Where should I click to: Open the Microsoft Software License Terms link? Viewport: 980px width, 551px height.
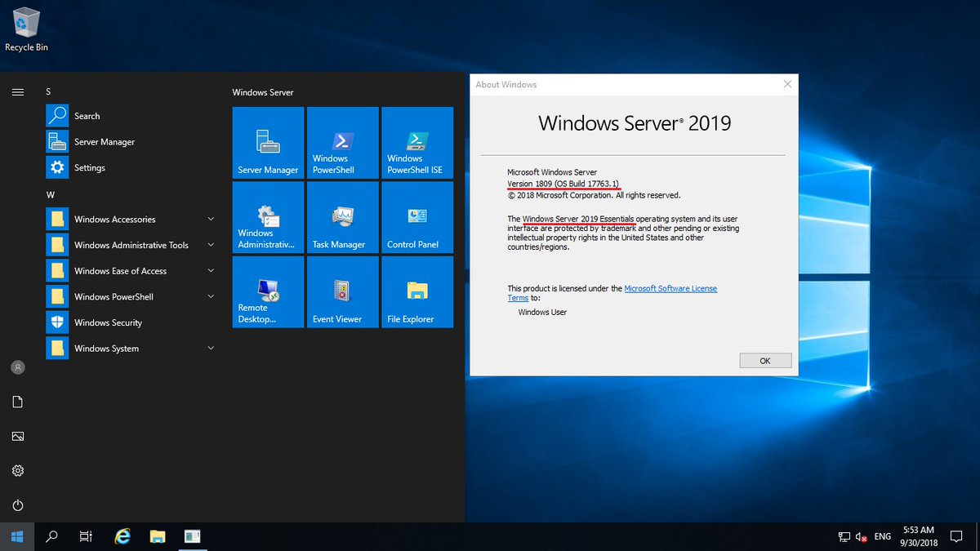[x=670, y=287]
